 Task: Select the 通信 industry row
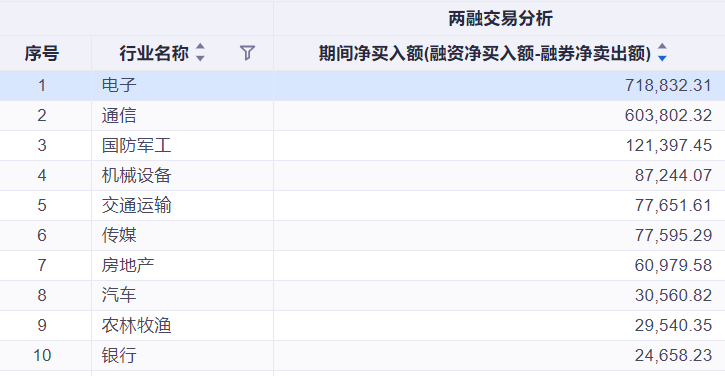click(x=362, y=115)
